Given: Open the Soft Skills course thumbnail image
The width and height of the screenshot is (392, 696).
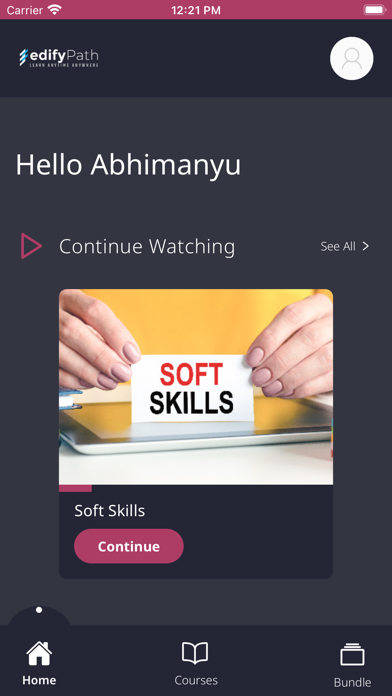Looking at the screenshot, I should 196,387.
